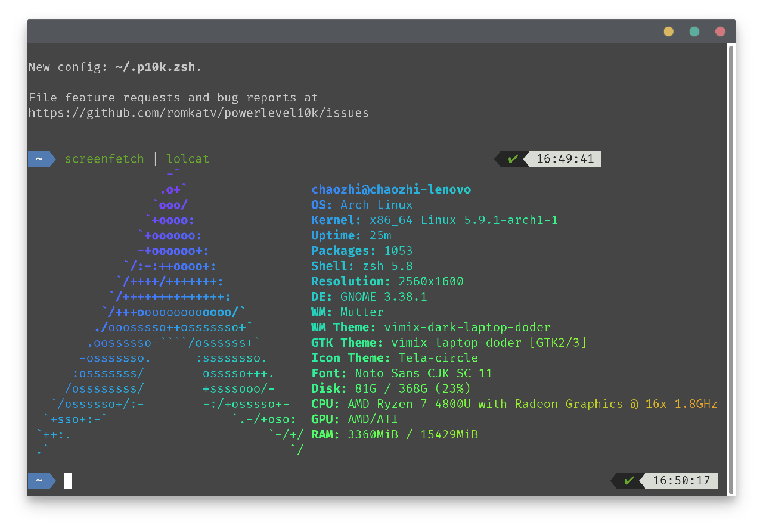Image resolution: width=763 pixels, height=532 pixels.
Task: Click the green checkmark beside 16:49:41
Action: coord(513,159)
